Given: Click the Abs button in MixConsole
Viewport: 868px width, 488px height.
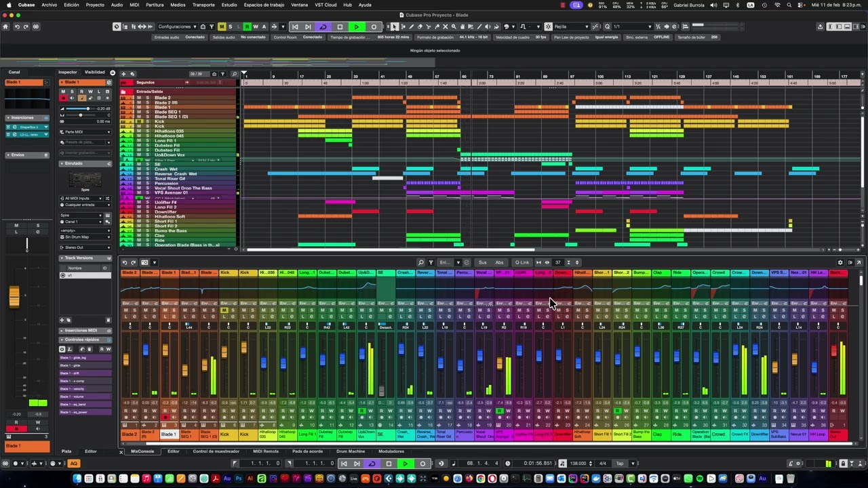Looking at the screenshot, I should pos(499,262).
